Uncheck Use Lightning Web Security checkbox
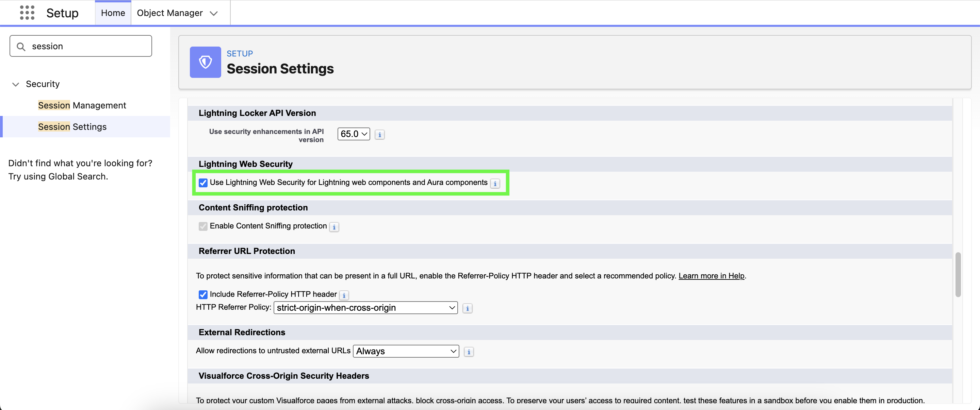 point(203,183)
